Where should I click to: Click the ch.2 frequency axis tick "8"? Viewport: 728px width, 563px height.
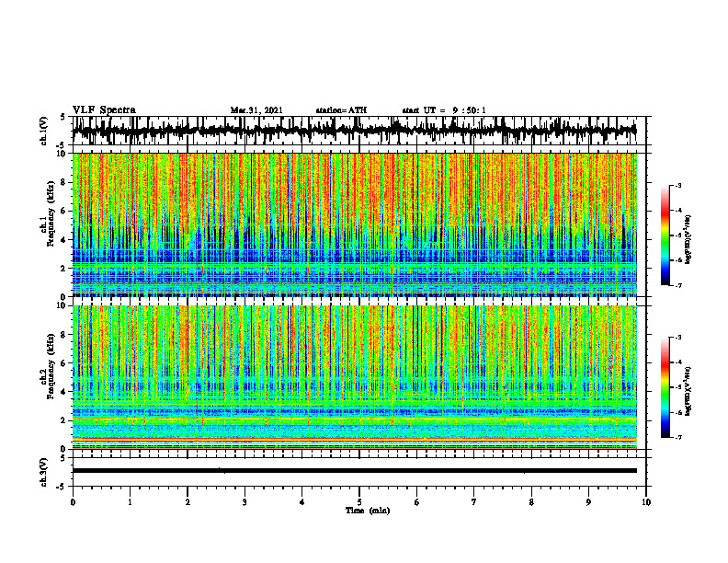click(x=64, y=334)
